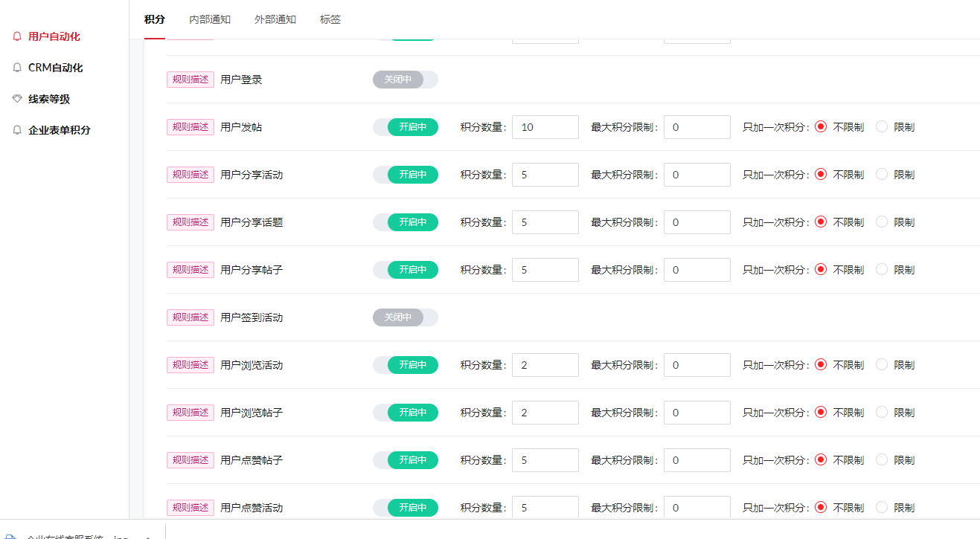Disable the 用户点赞帖子 rule toggle
This screenshot has width=980, height=539.
click(406, 460)
